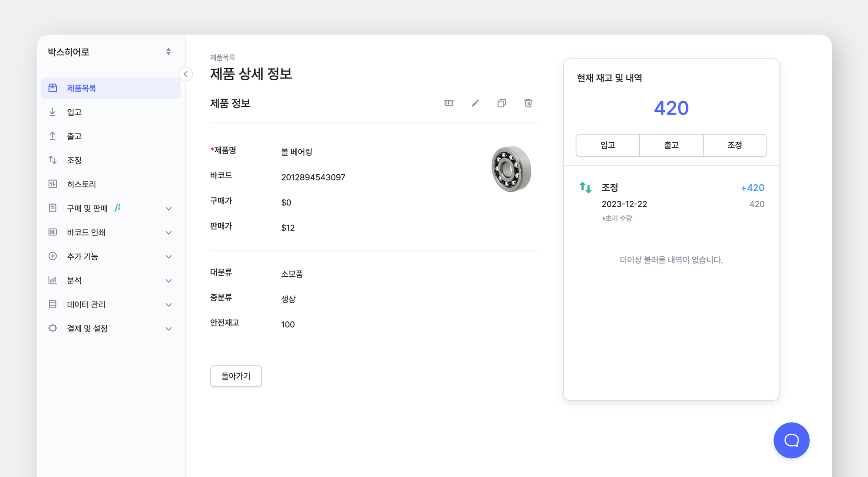868x477 pixels.
Task: Expand the 구매 및 판매 section
Action: (168, 209)
